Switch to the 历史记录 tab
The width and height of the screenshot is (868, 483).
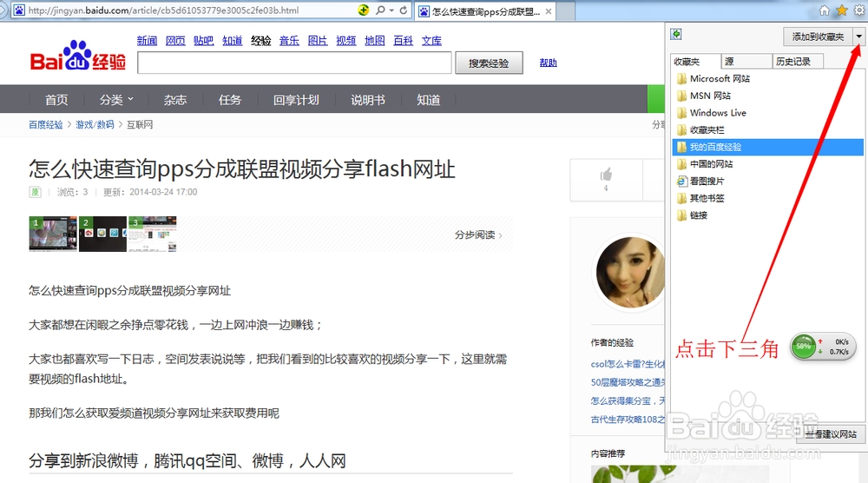(798, 62)
